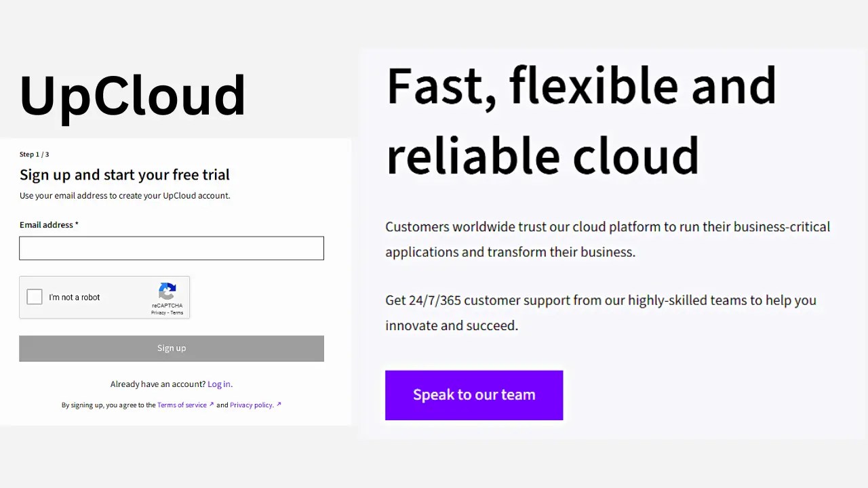Click the "Speak to our team" button

coord(473,394)
